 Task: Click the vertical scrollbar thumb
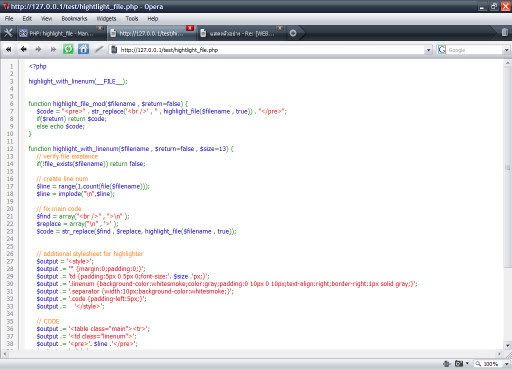(508, 167)
